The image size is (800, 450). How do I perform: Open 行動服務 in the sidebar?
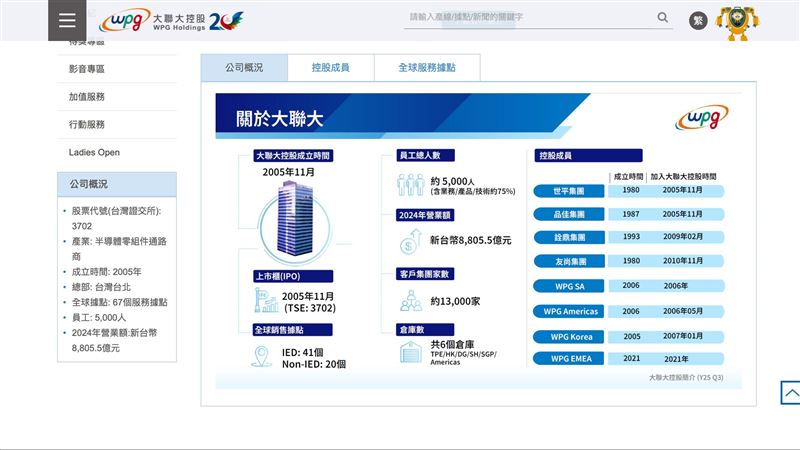[x=87, y=124]
